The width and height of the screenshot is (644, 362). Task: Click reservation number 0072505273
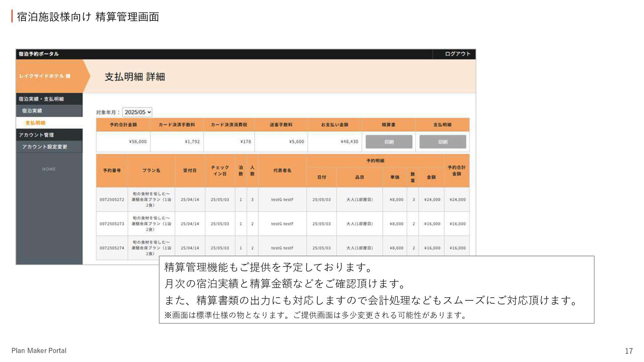click(x=112, y=224)
